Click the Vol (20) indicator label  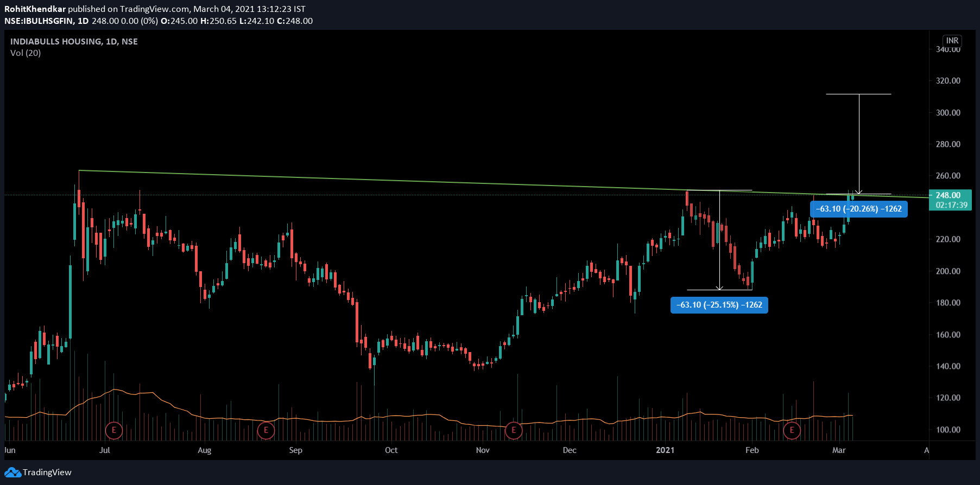click(26, 53)
